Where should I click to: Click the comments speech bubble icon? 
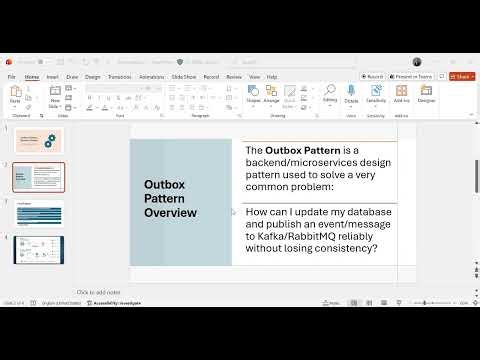point(442,76)
